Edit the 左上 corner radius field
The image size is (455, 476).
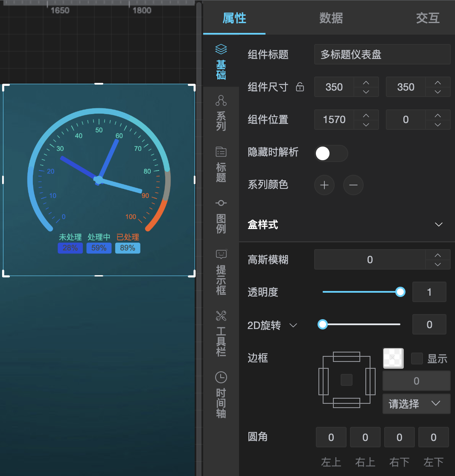(331, 437)
